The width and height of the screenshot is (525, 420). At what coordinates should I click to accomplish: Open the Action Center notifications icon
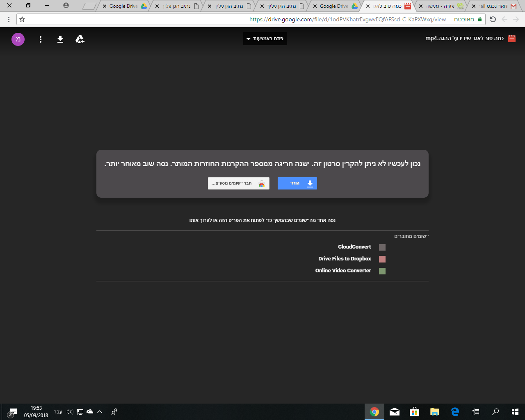tap(13, 412)
